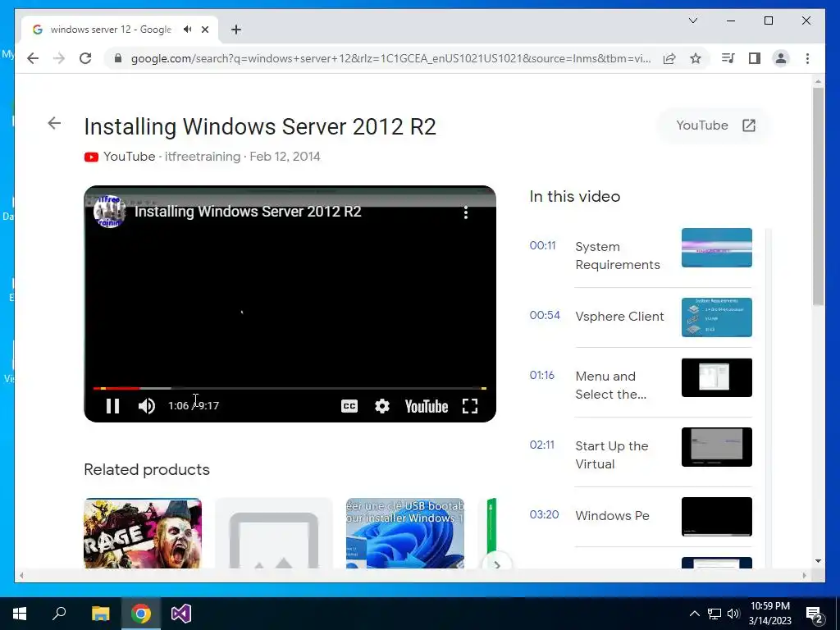Image resolution: width=840 pixels, height=630 pixels.
Task: Advance related products carousel right arrow
Action: click(x=497, y=564)
